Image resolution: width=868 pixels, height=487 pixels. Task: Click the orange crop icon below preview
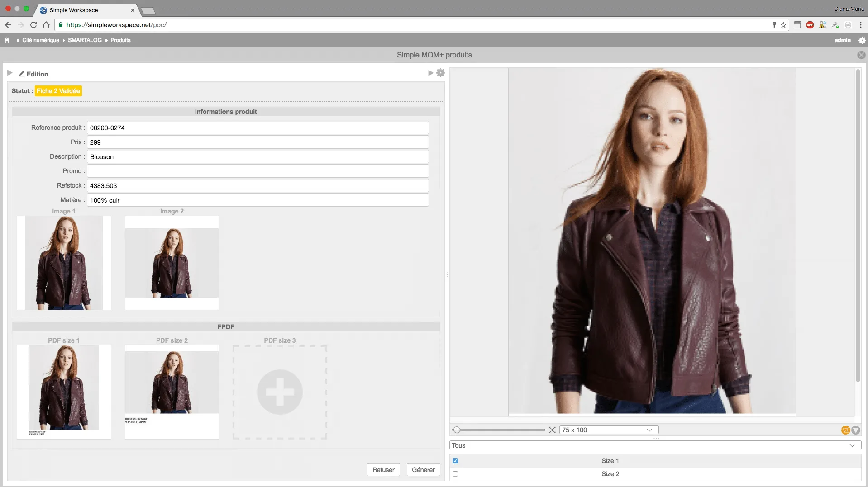845,430
